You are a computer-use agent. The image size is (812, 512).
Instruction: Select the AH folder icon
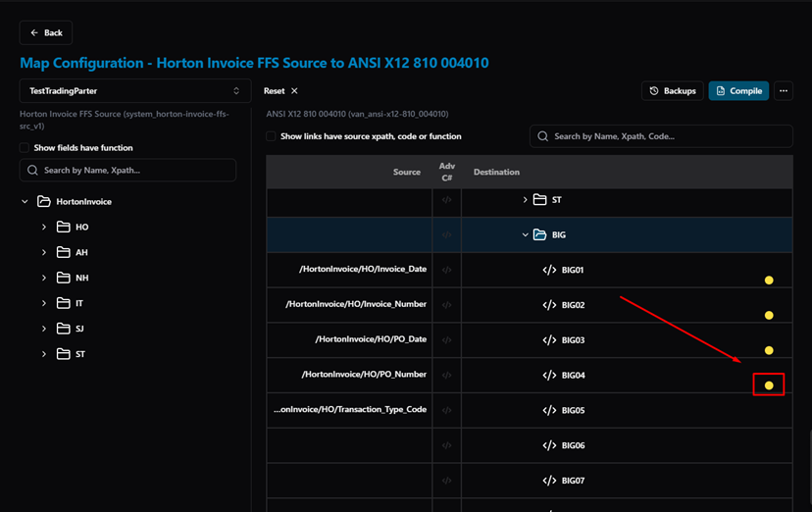coord(63,252)
